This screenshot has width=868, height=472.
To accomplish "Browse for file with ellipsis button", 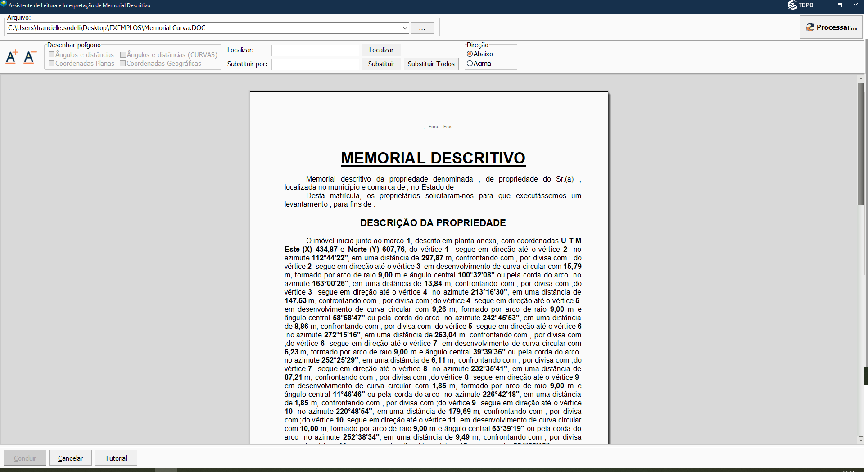I will pos(422,28).
